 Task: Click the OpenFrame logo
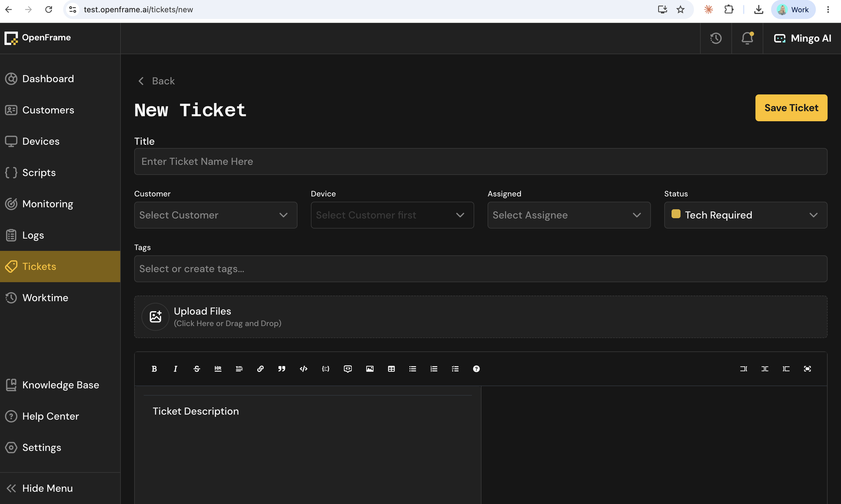pyautogui.click(x=38, y=38)
